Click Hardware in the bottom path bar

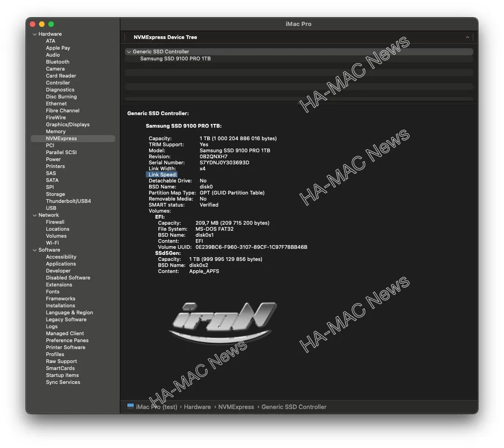[x=197, y=407]
